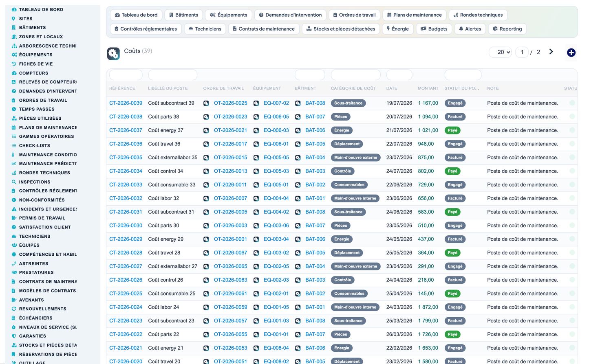
Task: Click work order icon beside OT-2026-0063
Action: pyautogui.click(x=206, y=280)
